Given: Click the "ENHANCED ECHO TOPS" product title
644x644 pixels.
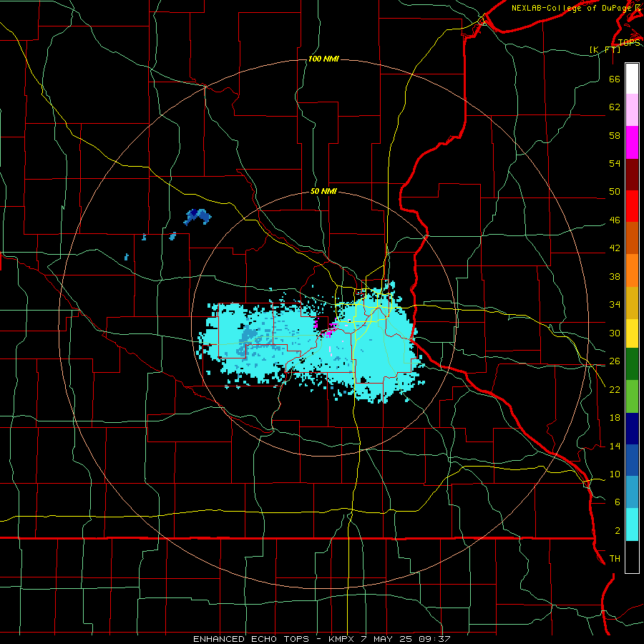Looking at the screenshot, I should [251, 639].
